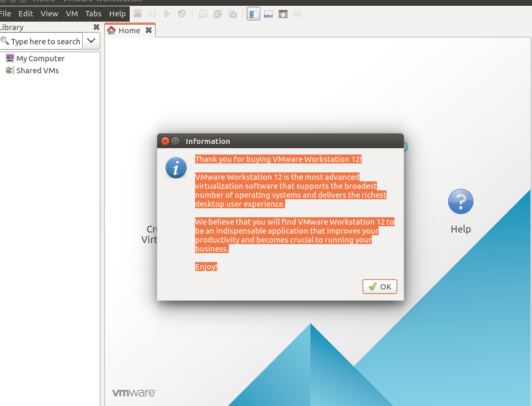Select My Computer in library tree
This screenshot has height=406, width=532.
(x=35, y=59)
